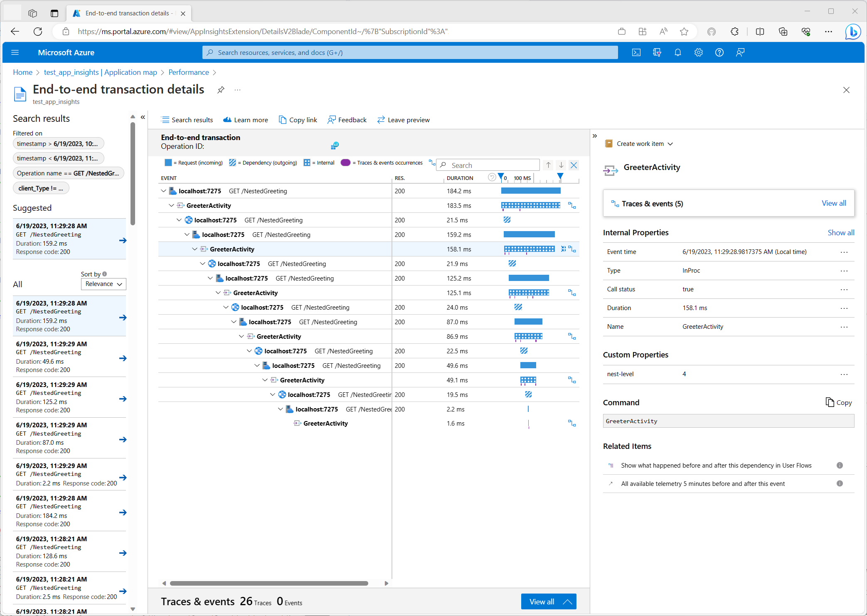
Task: Pin End-to-end transaction details blade
Action: (221, 90)
